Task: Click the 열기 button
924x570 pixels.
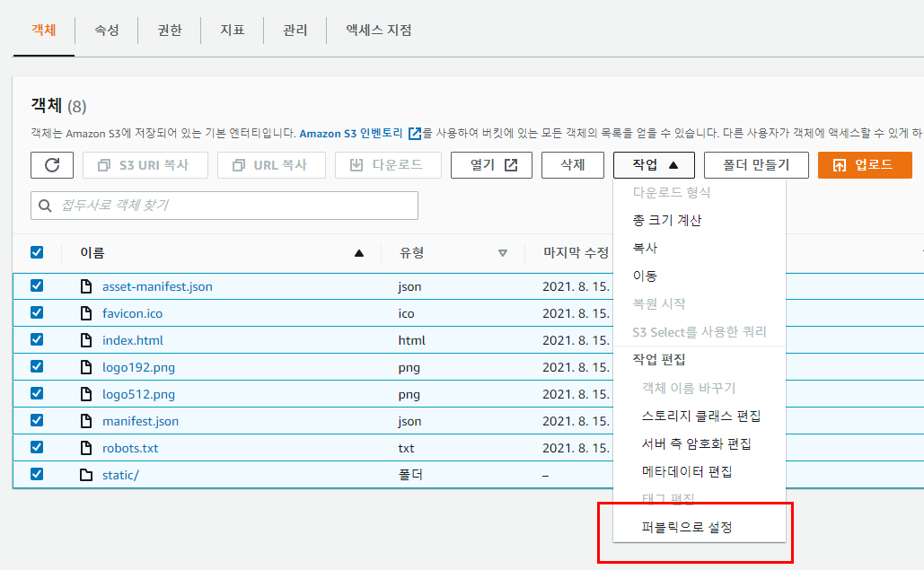Action: pyautogui.click(x=491, y=165)
